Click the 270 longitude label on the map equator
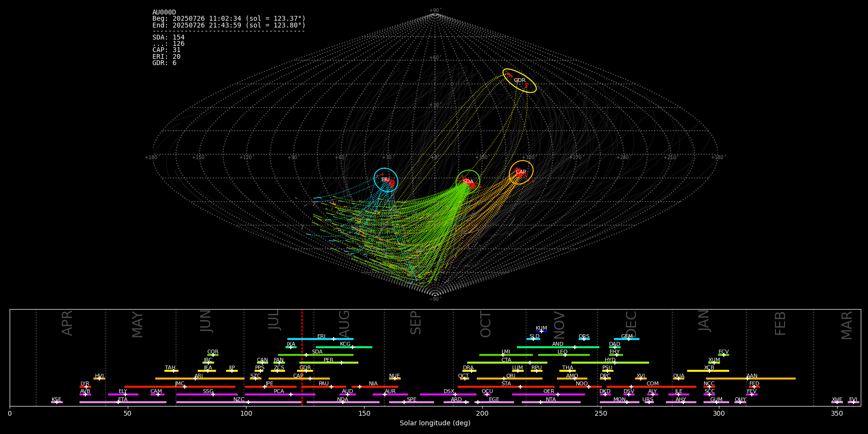 coord(575,158)
